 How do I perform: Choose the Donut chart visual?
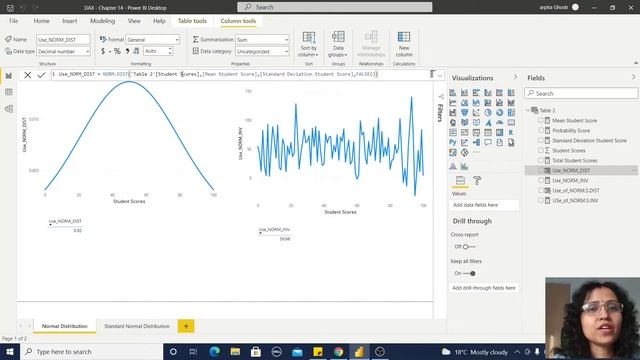(x=500, y=112)
